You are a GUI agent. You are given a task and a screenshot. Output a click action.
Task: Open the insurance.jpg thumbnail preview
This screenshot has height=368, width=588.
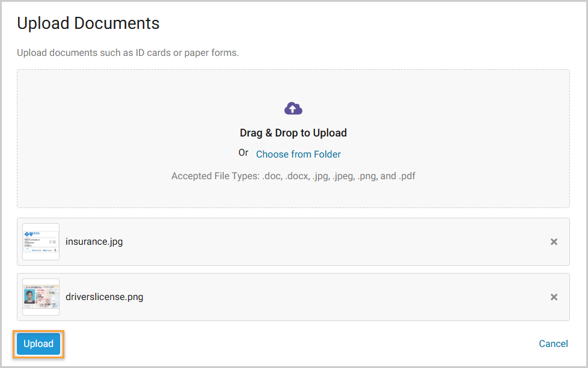pyautogui.click(x=41, y=242)
